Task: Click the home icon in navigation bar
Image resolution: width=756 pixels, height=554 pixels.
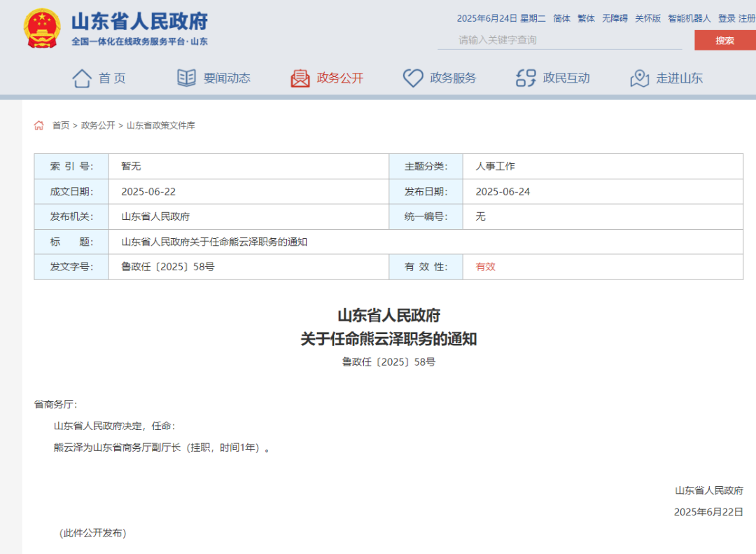Action: (x=81, y=78)
